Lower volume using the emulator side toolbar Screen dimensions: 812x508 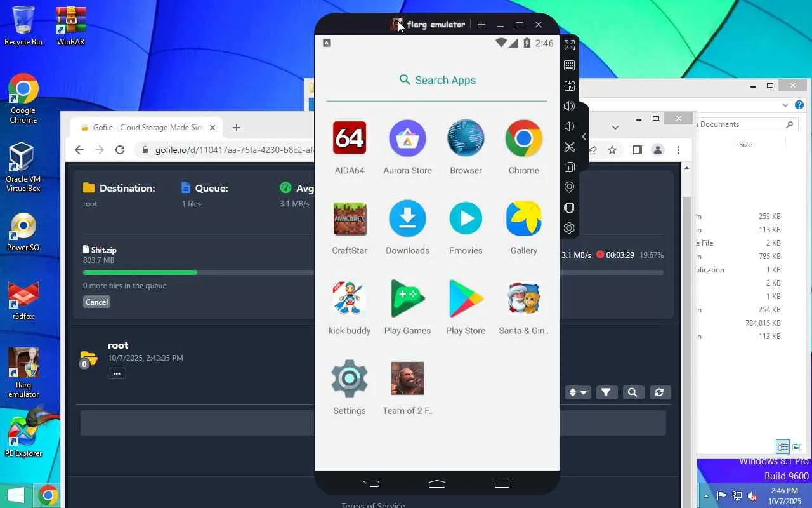pos(570,126)
